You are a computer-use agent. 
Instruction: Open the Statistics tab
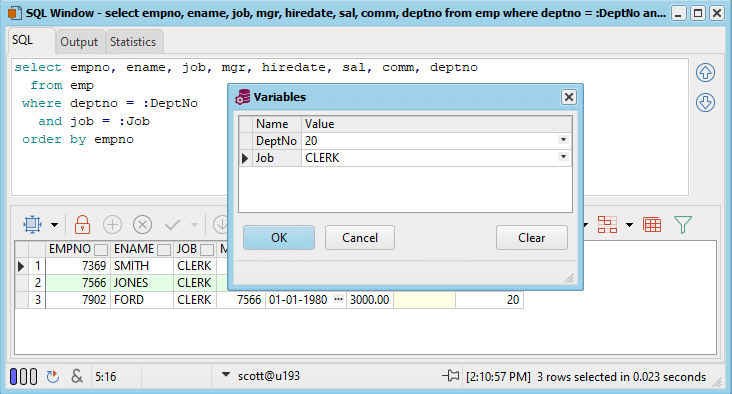133,42
